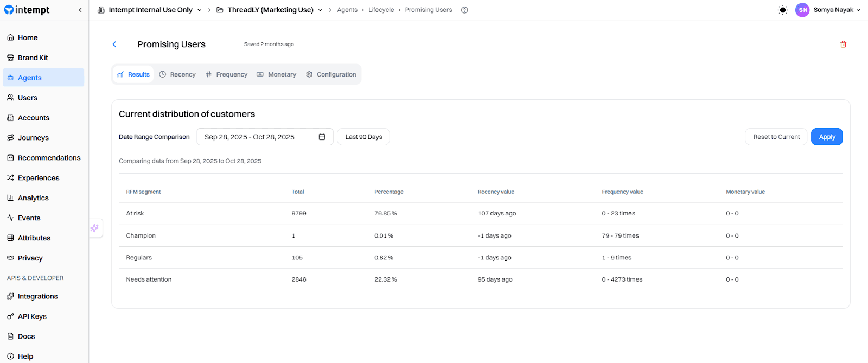This screenshot has width=868, height=363.
Task: Click Frequency value column header
Action: tap(622, 192)
